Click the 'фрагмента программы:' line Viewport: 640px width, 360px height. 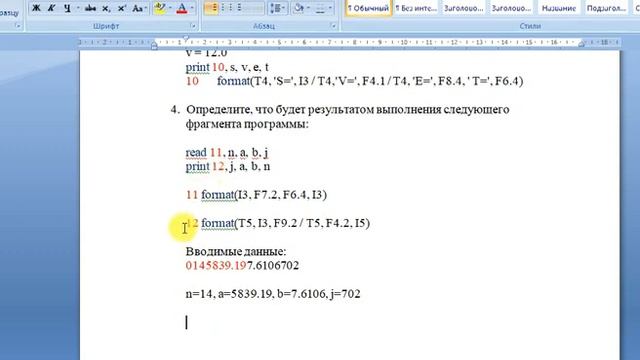click(x=247, y=124)
